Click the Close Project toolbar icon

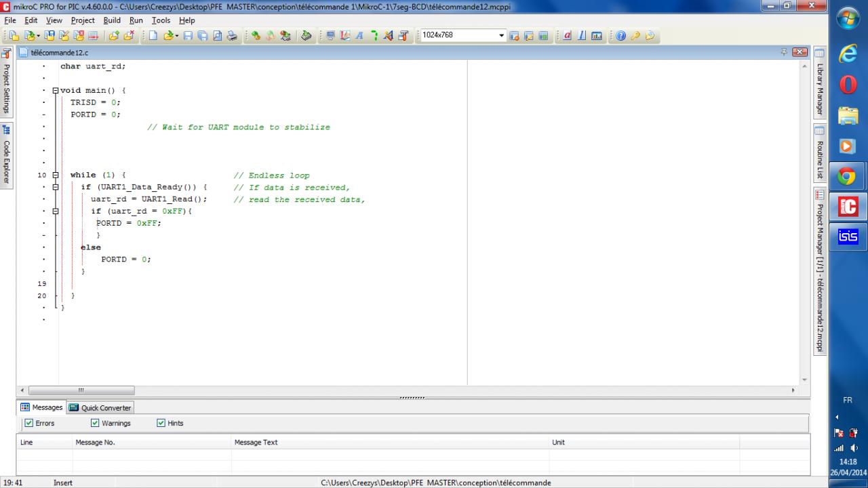[79, 35]
